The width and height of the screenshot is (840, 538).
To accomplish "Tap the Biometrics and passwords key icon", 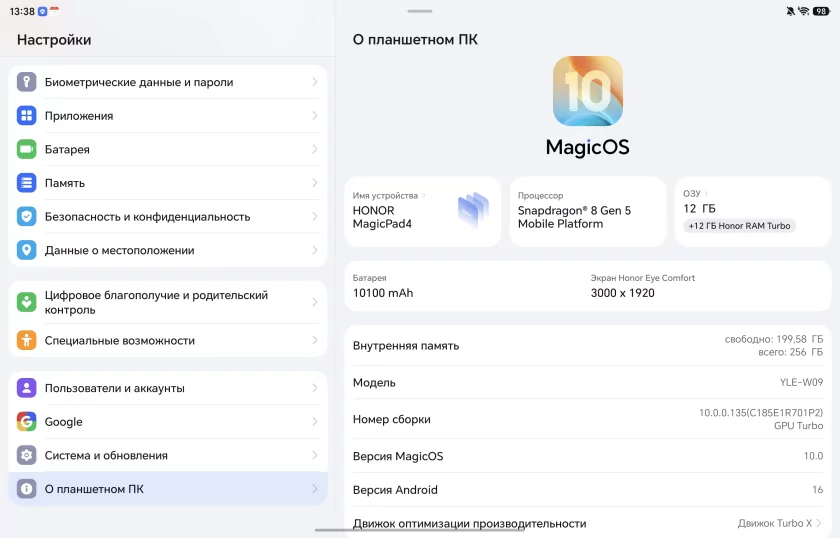I will (x=26, y=82).
